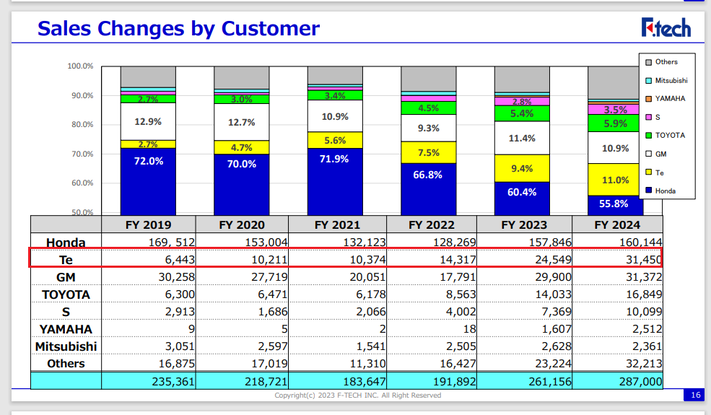The image size is (711, 415).
Task: Click the Te row label
Action: [x=66, y=260]
